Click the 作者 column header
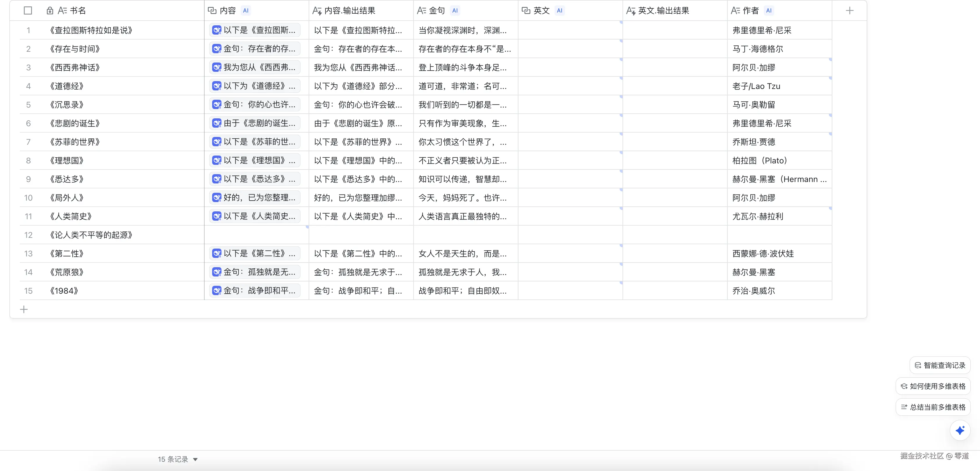The image size is (980, 471). coord(750,11)
